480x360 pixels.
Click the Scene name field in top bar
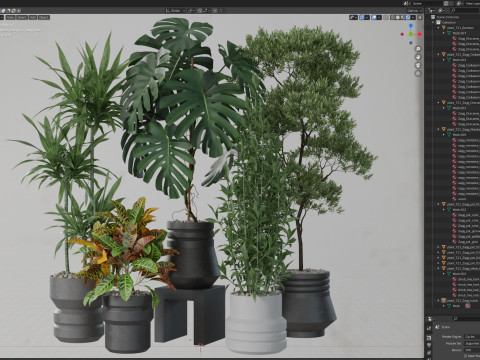pos(427,4)
